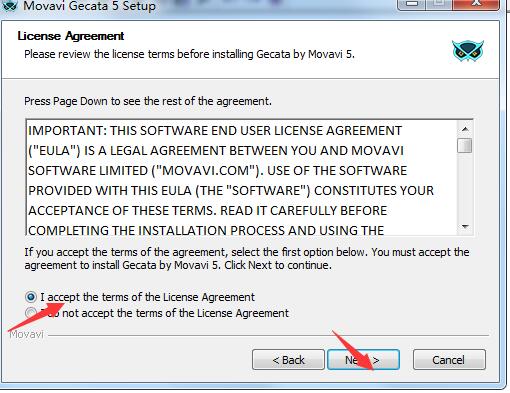
Task: Click the Gecata owl logo in header
Action: 468,51
